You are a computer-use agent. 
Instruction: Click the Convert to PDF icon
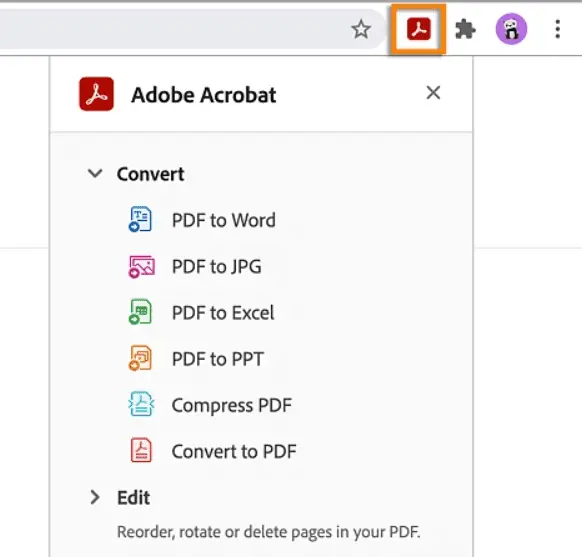(x=141, y=450)
